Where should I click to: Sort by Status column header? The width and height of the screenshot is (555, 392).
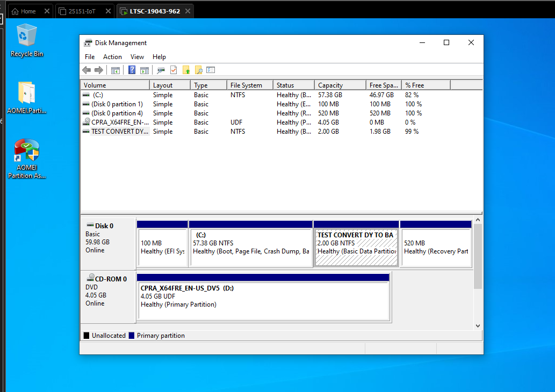(294, 85)
